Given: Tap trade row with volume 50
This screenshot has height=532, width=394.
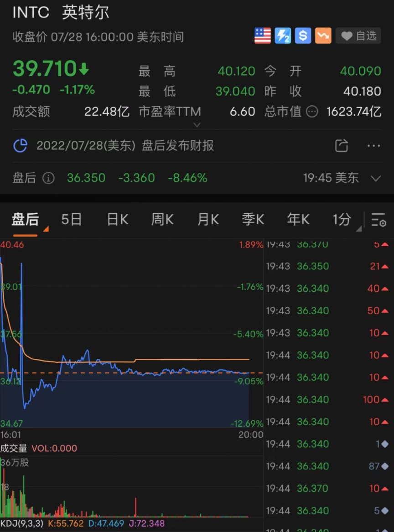Looking at the screenshot, I should pos(327,311).
